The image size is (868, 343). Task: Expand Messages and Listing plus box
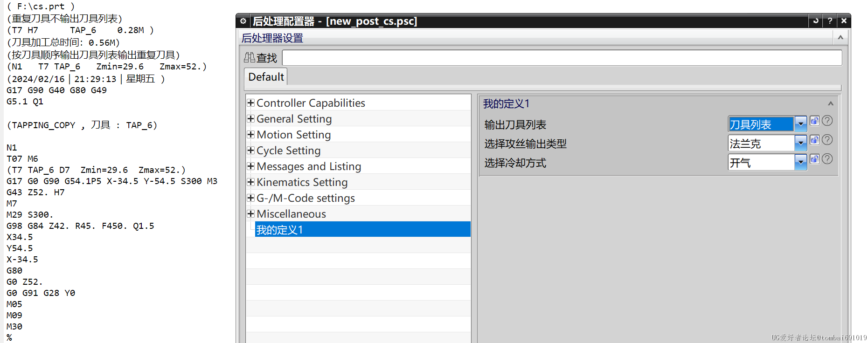(x=250, y=166)
